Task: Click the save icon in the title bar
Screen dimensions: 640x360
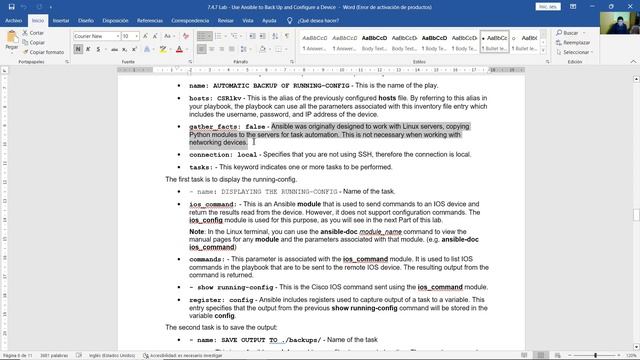Action: pyautogui.click(x=11, y=7)
